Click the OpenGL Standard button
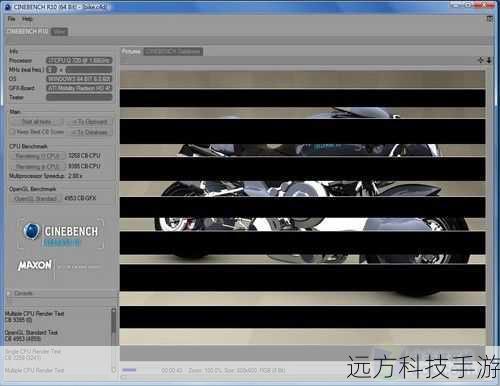This screenshot has width=500, height=386. pos(36,199)
